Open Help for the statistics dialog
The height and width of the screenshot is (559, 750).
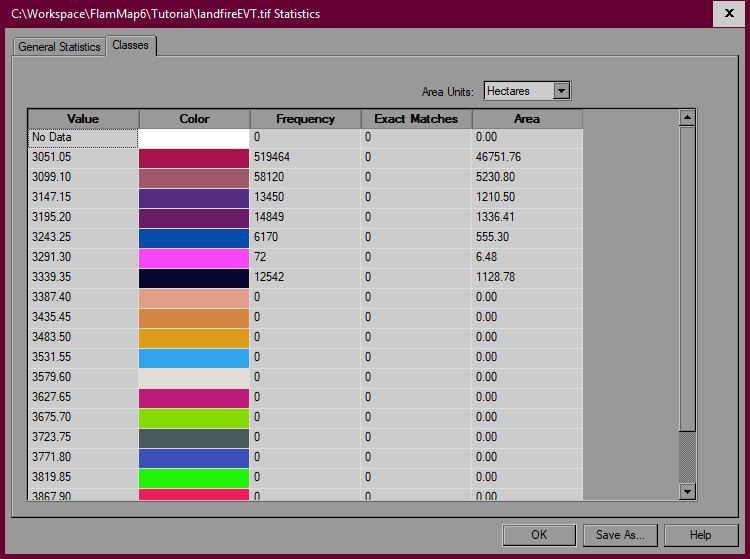point(701,535)
